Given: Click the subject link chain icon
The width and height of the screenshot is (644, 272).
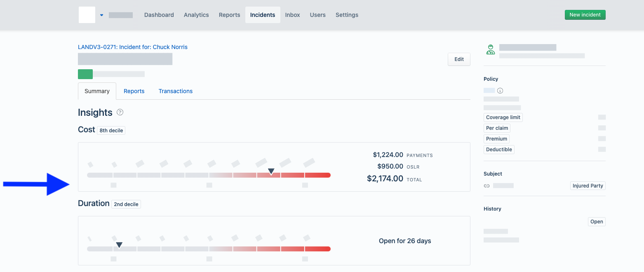Looking at the screenshot, I should (487, 186).
